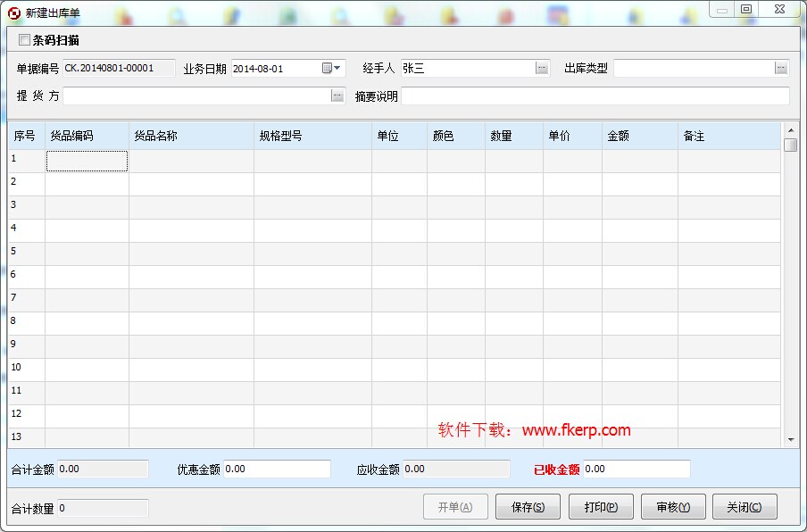Click into the 已收金额 field
Image resolution: width=807 pixels, height=532 pixels.
[x=636, y=469]
